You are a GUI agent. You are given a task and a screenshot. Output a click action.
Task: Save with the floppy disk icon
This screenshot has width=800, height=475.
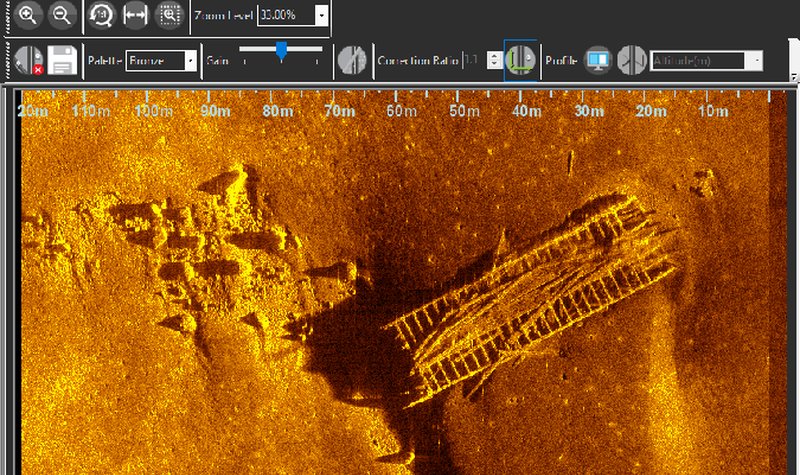tap(62, 60)
